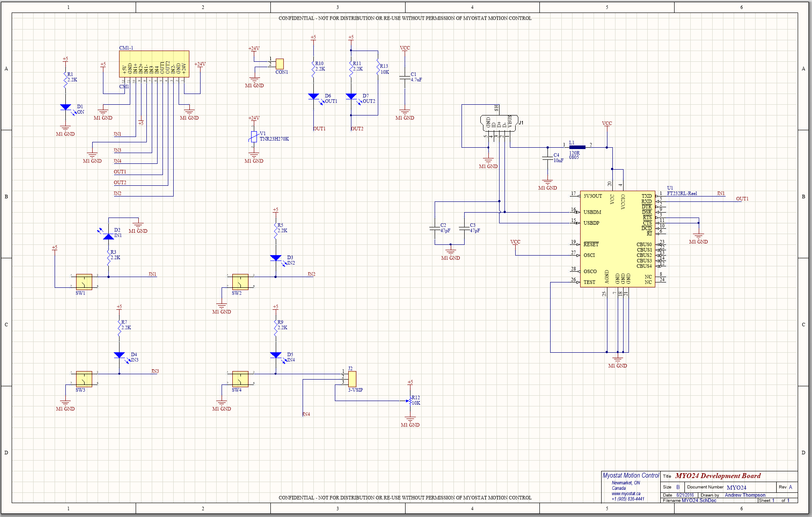Image resolution: width=812 pixels, height=517 pixels.
Task: Select the C4 10nF capacitor
Action: (547, 158)
